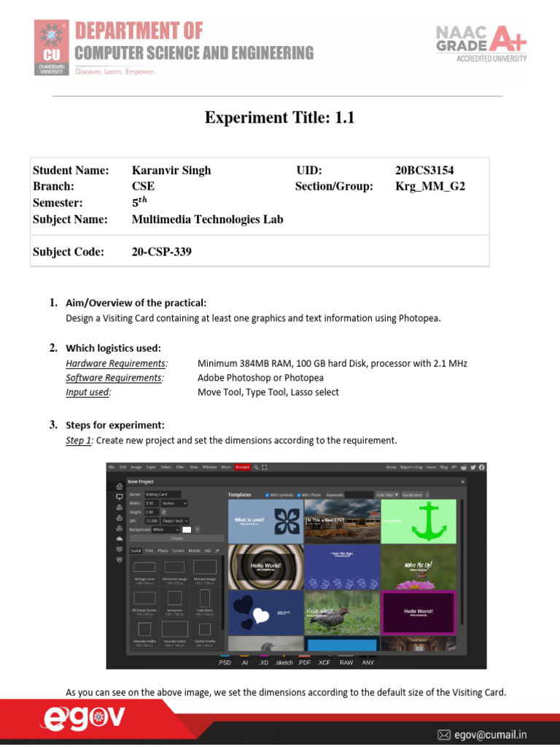560x747 pixels.
Task: Choose the green anchor template
Action: point(419,522)
